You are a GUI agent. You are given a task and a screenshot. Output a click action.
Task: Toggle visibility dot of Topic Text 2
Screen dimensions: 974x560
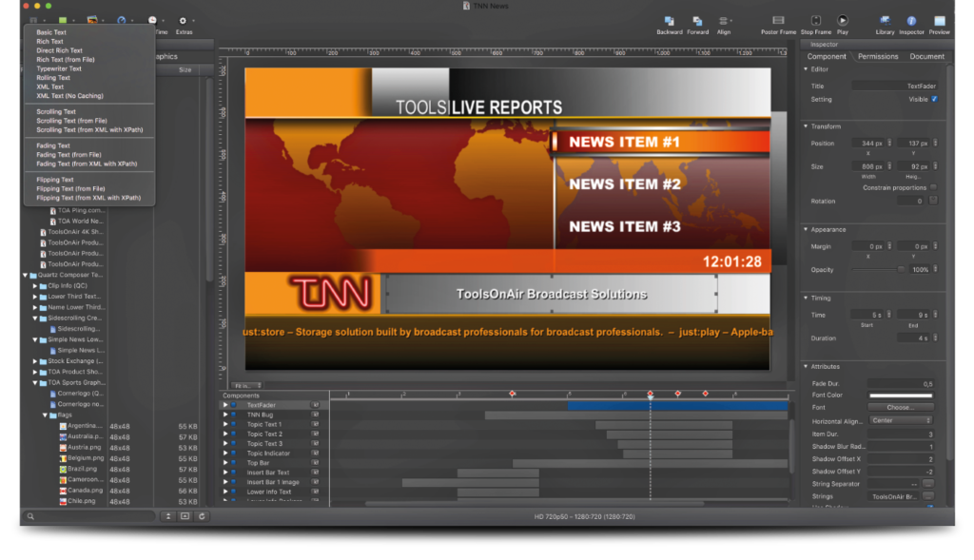point(234,434)
